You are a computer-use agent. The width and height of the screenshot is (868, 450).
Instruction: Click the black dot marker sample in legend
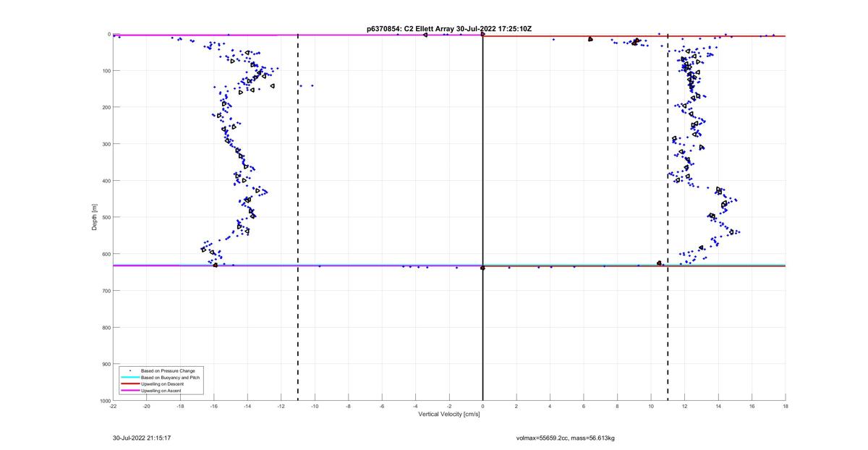pos(129,370)
